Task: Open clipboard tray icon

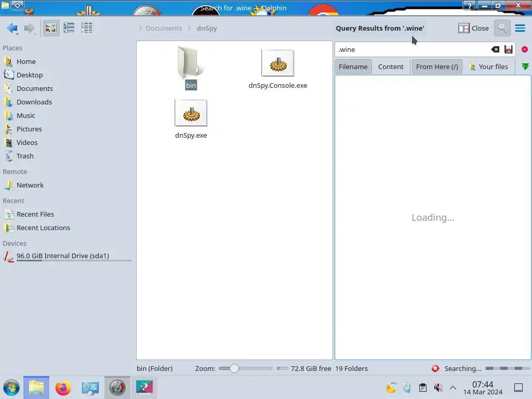Action: pos(423,388)
